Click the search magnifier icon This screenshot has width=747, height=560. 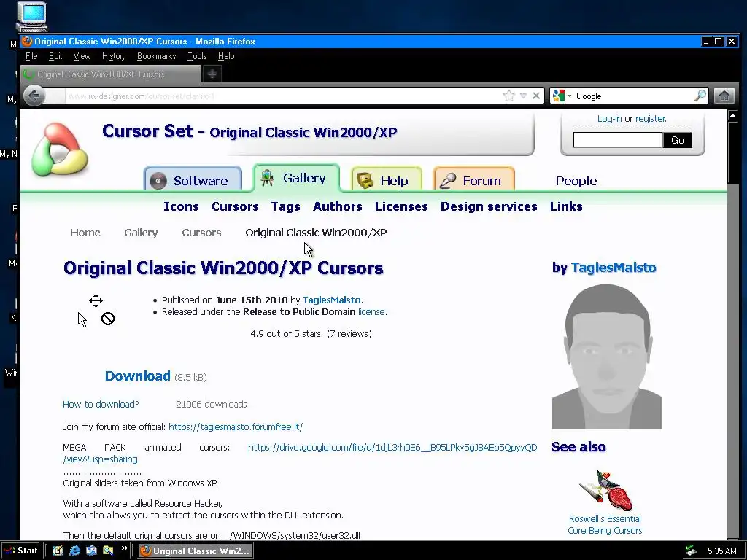point(700,96)
